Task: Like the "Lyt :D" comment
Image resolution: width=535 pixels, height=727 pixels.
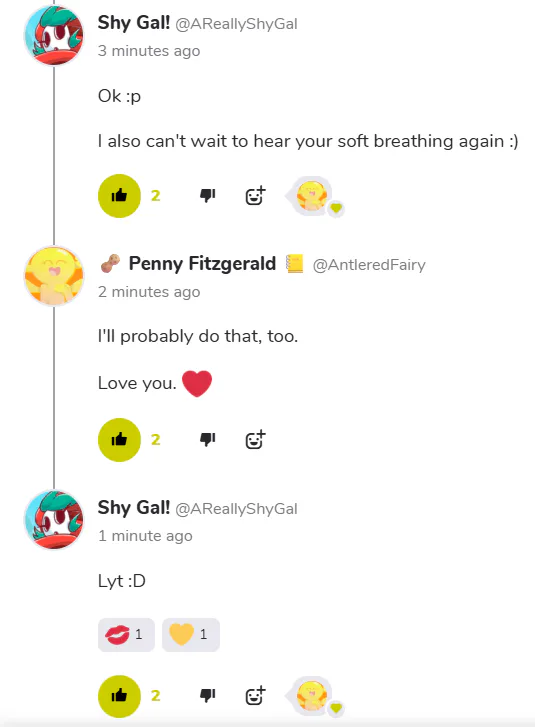Action: point(119,696)
